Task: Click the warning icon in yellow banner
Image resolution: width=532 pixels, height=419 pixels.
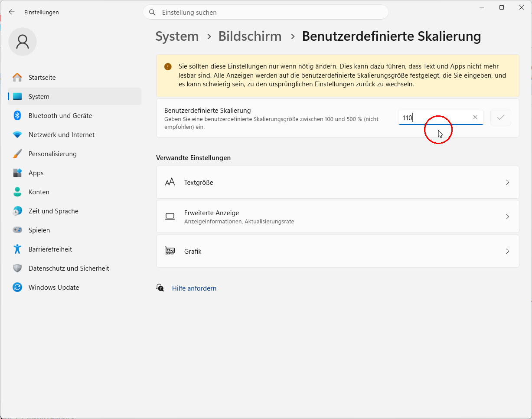Action: pyautogui.click(x=168, y=67)
